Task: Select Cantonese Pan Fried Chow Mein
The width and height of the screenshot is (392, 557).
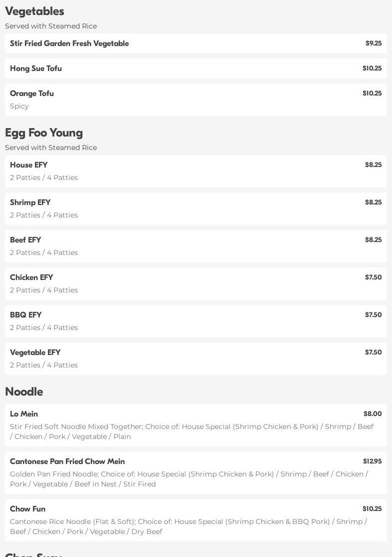Action: click(67, 461)
